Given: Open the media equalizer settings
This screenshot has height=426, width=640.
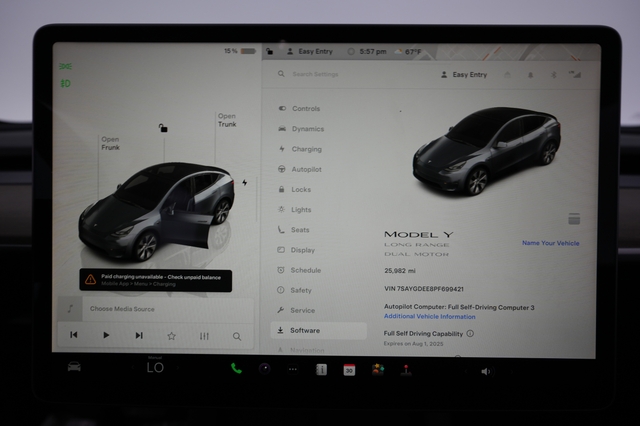Looking at the screenshot, I should (204, 336).
